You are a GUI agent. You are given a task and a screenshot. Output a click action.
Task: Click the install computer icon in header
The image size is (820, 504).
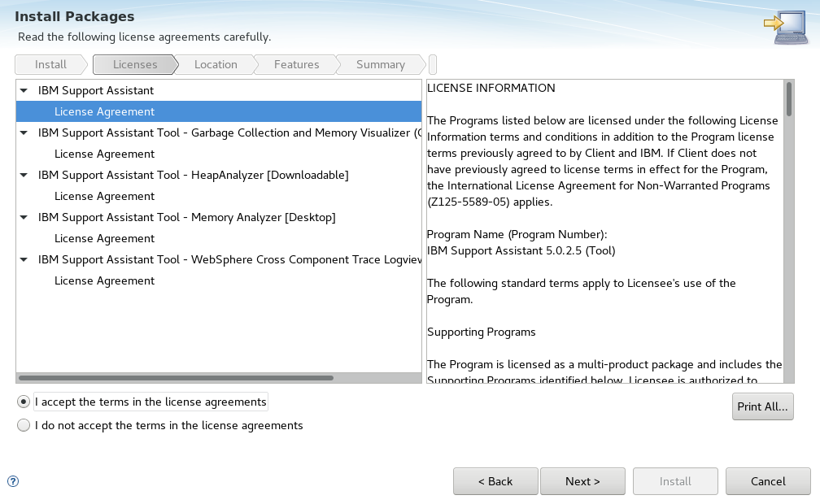pyautogui.click(x=787, y=27)
